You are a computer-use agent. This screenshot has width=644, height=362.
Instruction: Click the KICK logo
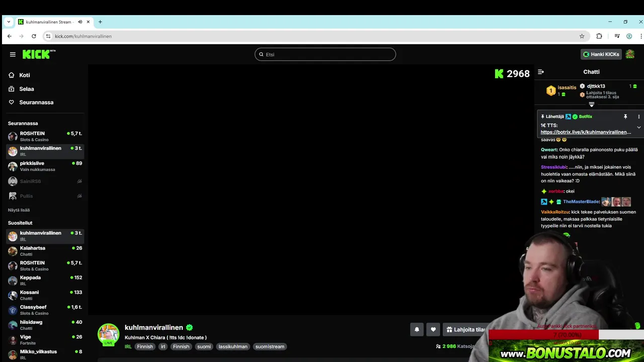(x=39, y=54)
